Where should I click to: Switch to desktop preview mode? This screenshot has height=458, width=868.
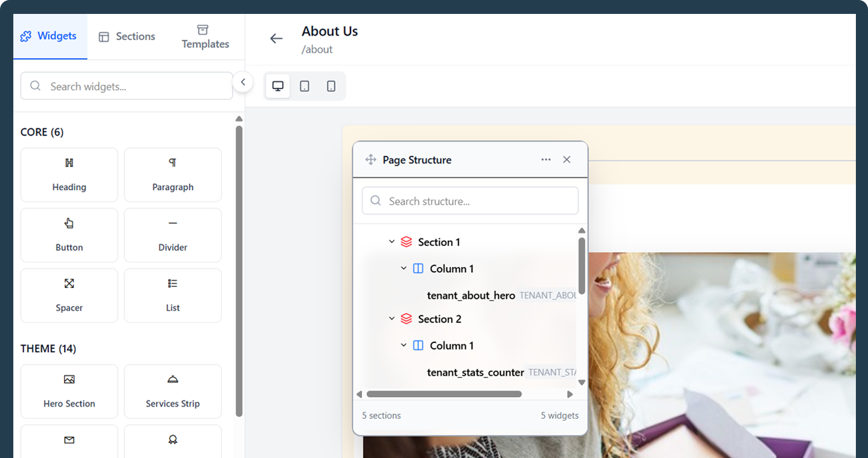278,86
